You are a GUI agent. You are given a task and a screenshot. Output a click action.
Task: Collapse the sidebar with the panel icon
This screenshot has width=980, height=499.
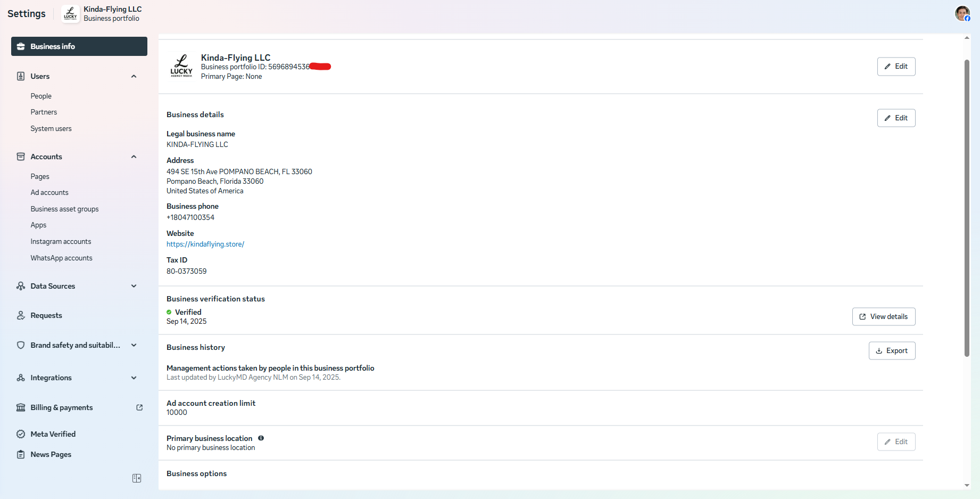137,478
